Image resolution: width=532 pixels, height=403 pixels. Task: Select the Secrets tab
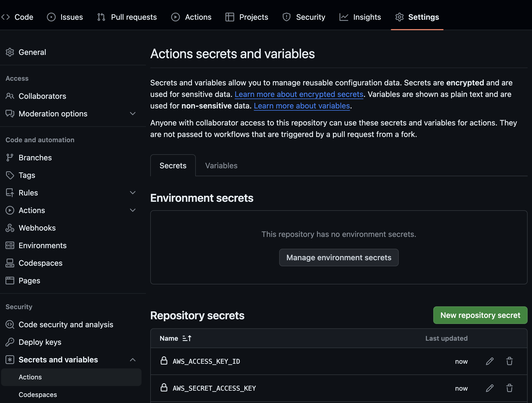(x=173, y=166)
